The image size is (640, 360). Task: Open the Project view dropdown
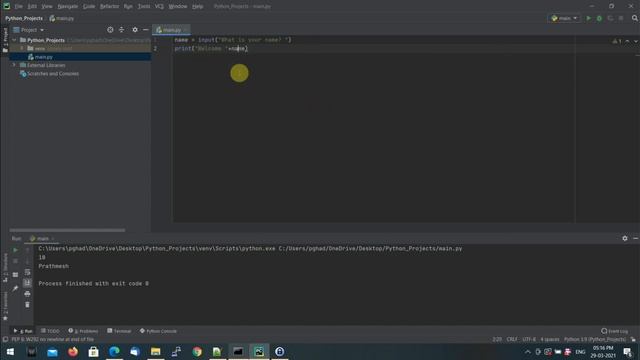click(x=29, y=30)
